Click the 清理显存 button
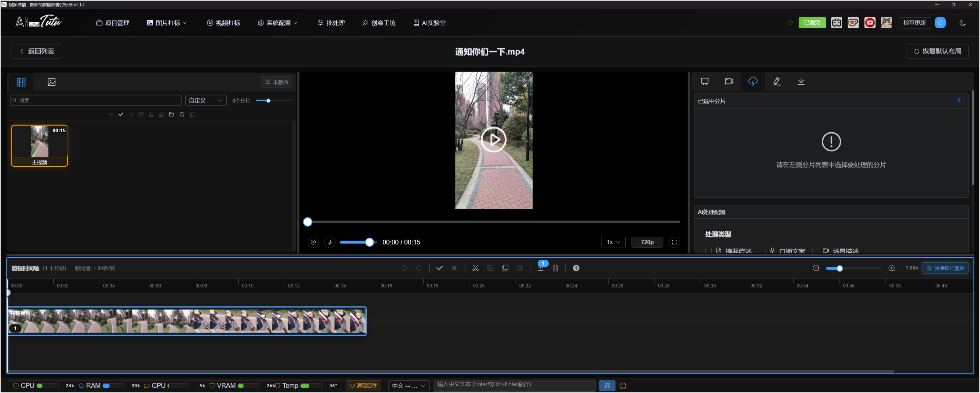This screenshot has width=980, height=393. pos(363,386)
